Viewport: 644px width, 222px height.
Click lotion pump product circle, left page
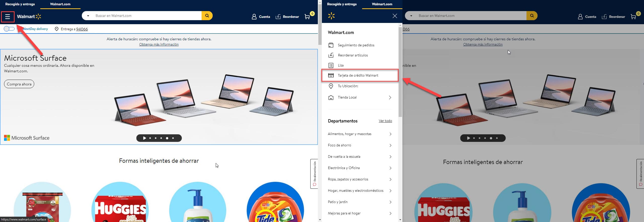click(x=198, y=202)
